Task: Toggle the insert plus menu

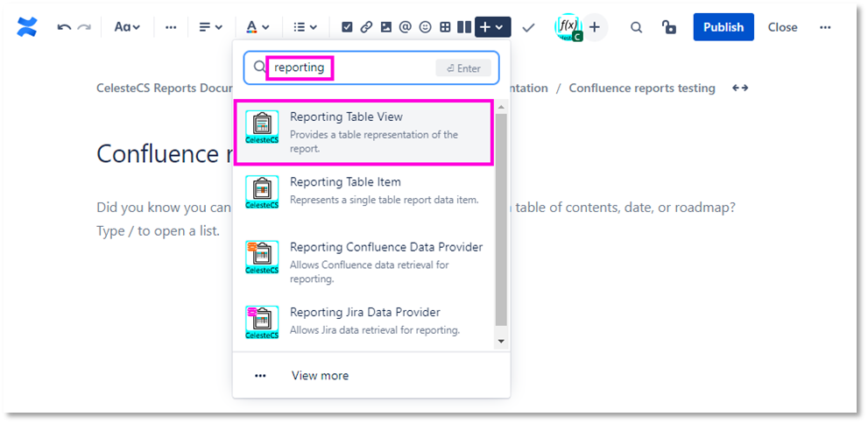Action: coord(492,27)
